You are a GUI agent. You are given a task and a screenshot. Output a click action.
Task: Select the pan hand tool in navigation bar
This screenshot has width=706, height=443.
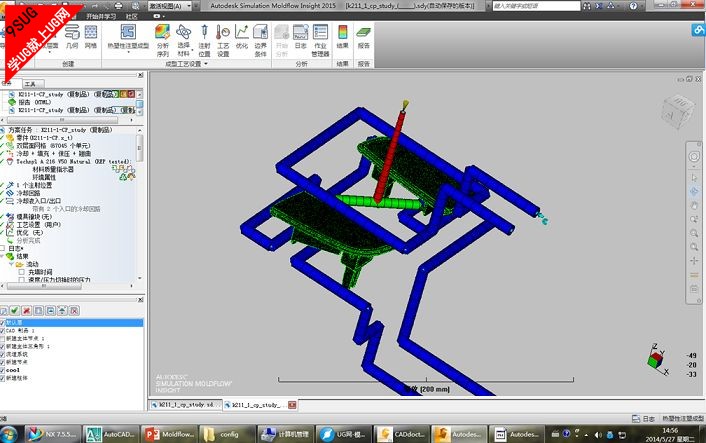point(694,205)
